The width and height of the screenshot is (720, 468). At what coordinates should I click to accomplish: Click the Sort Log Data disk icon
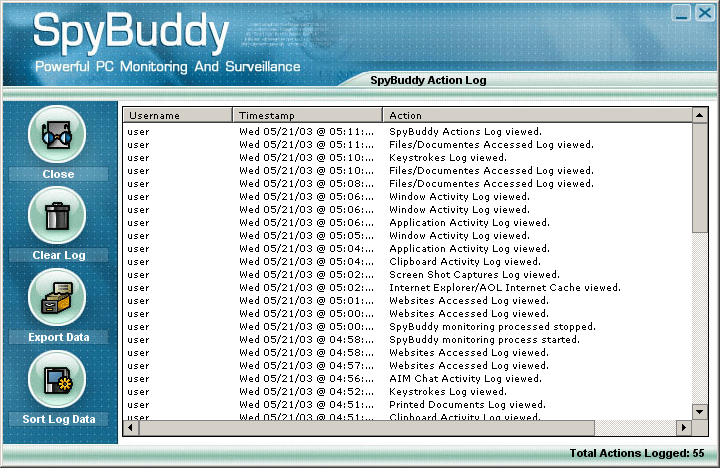coord(57,380)
